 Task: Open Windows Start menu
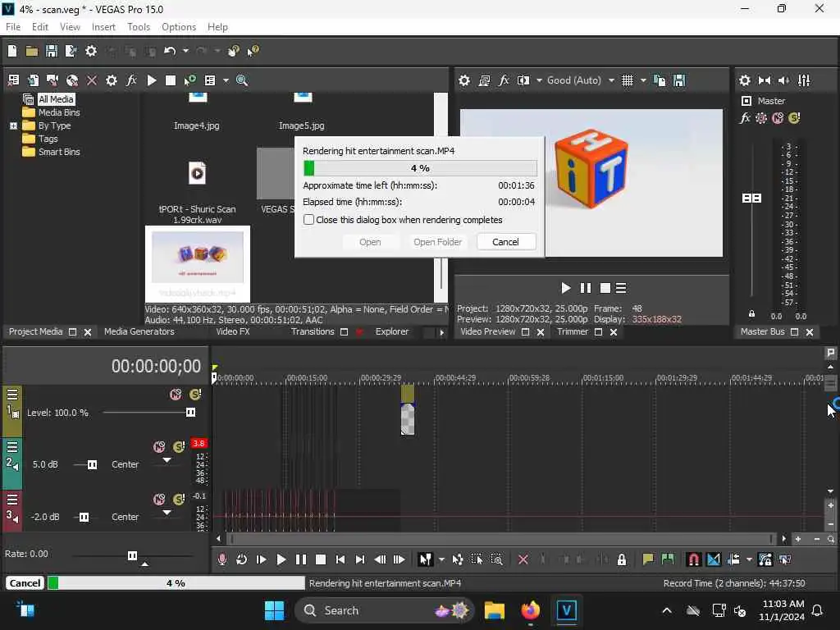[274, 610]
